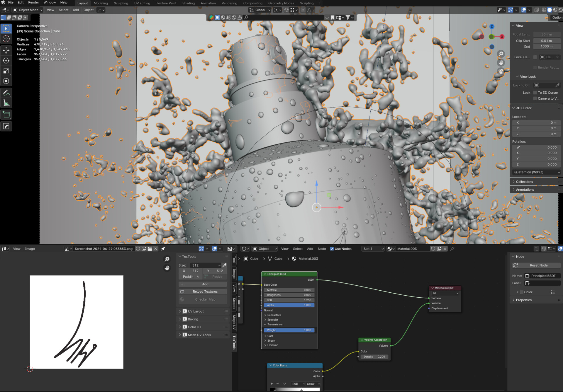Adjust the Roughness slider in Principled BSDF
The image size is (563, 392).
tap(289, 295)
